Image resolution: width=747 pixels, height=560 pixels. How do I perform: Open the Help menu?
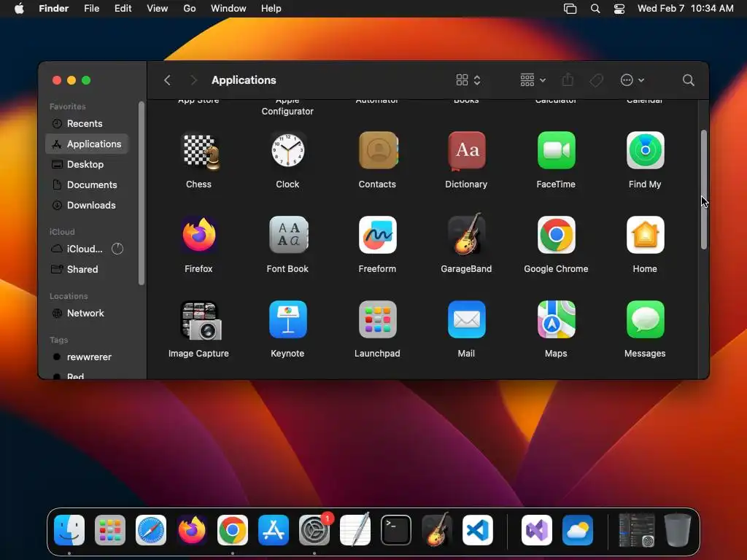tap(271, 8)
